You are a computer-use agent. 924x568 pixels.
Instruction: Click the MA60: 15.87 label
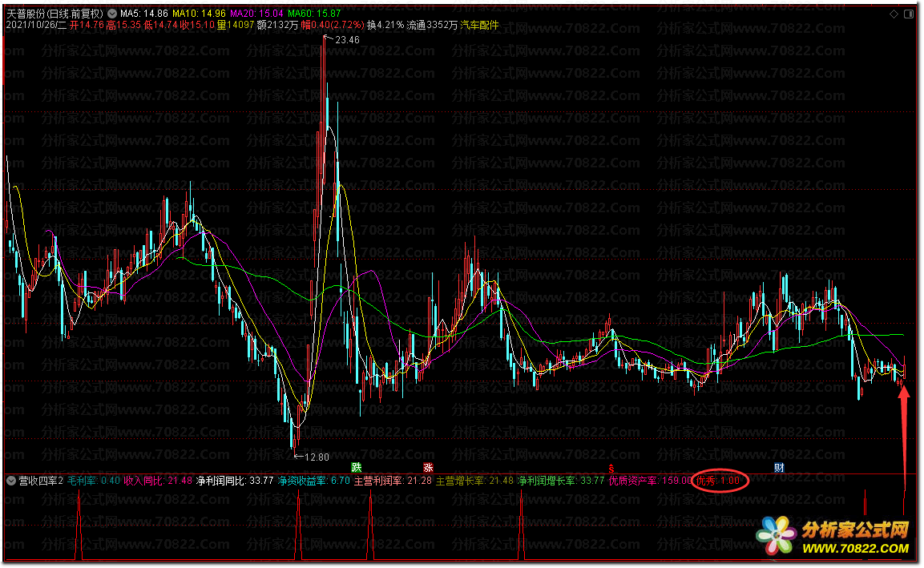[314, 14]
